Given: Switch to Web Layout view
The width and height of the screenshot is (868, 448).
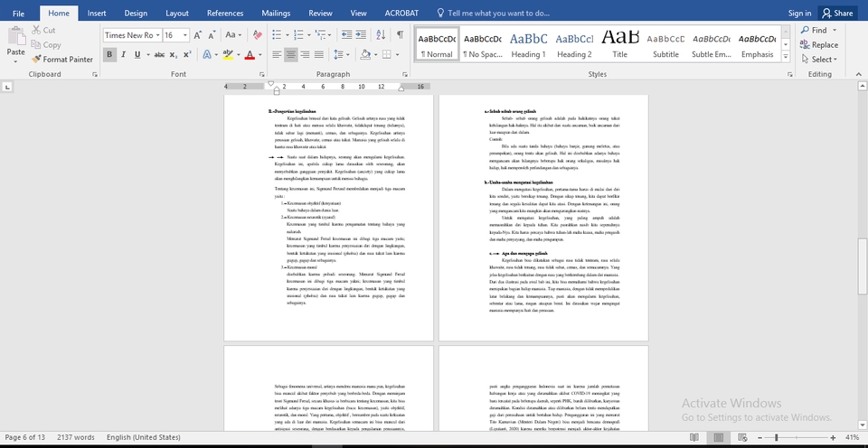Looking at the screenshot, I should click(x=741, y=437).
